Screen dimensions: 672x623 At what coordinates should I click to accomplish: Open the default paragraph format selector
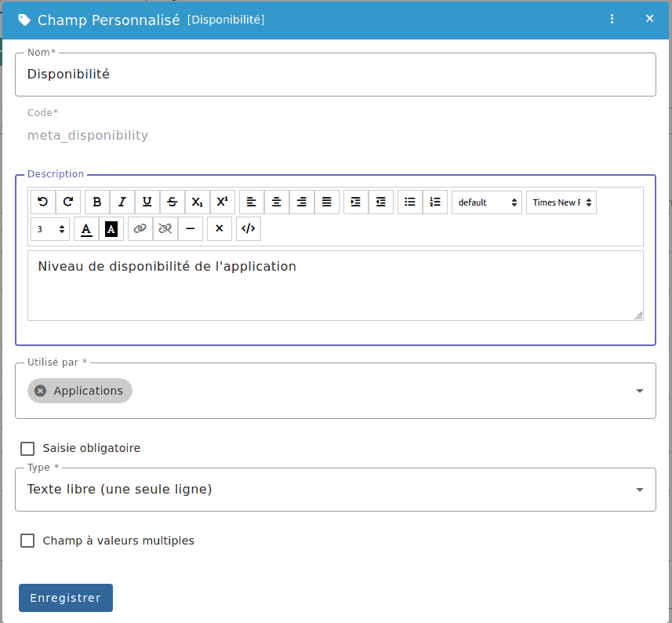[486, 202]
